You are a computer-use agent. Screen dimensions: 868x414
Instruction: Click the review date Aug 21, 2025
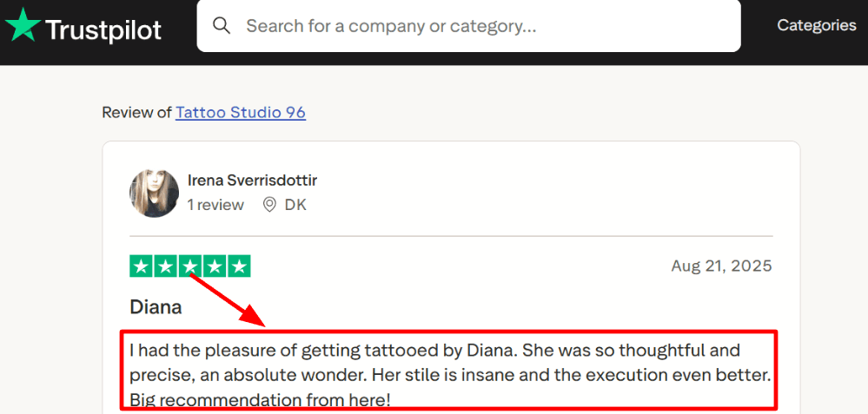tap(721, 266)
